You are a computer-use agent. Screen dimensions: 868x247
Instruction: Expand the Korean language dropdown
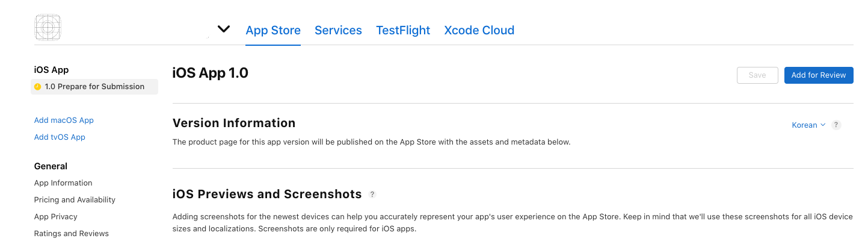tap(808, 125)
